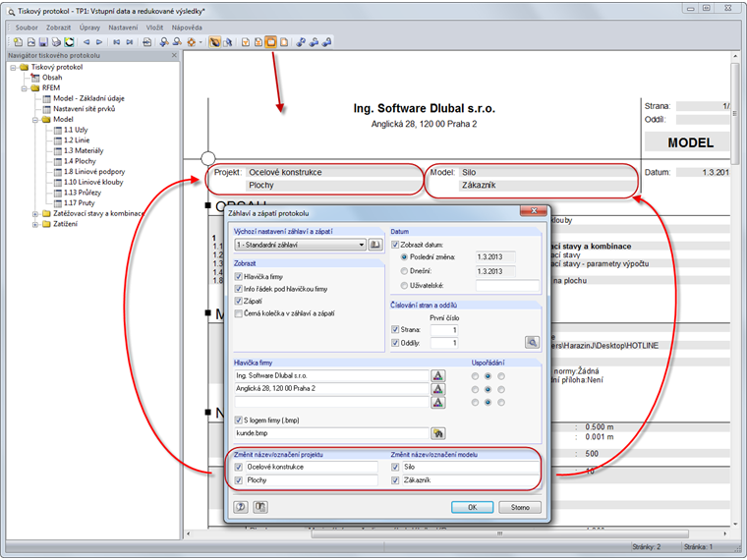This screenshot has width=747, height=560.
Task: Collapse the RFEM tree folder
Action: point(25,88)
